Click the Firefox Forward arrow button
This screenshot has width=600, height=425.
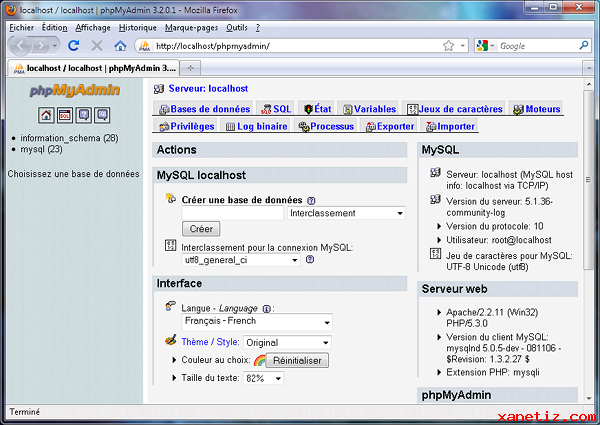click(x=41, y=46)
